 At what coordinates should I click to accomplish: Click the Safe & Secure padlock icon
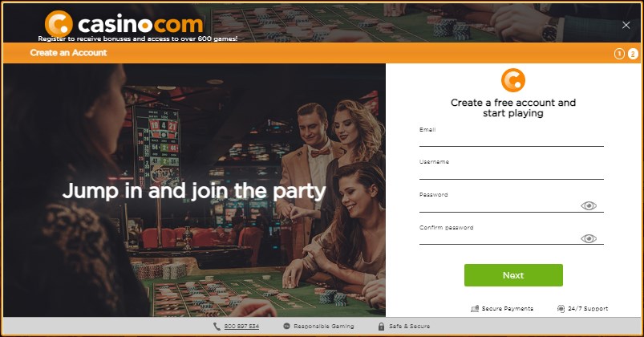[381, 327]
